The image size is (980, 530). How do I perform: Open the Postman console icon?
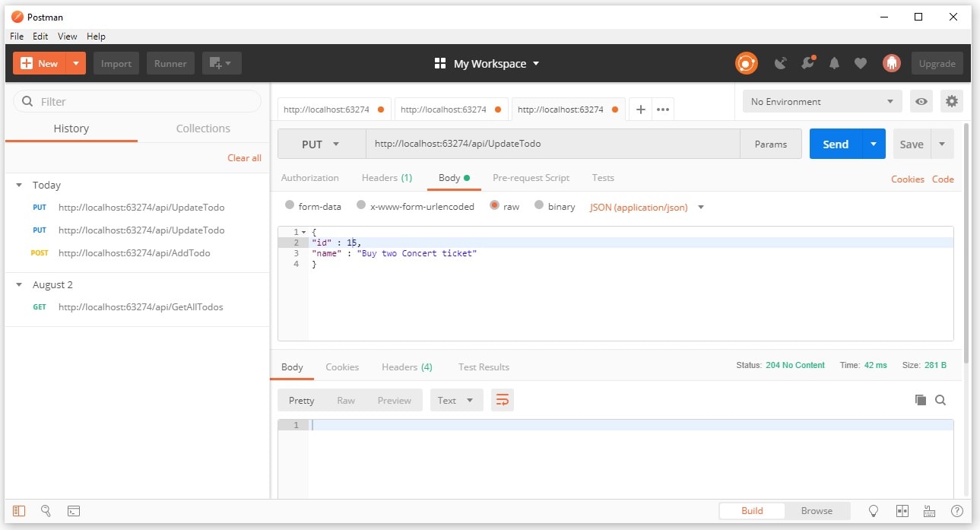(x=74, y=511)
